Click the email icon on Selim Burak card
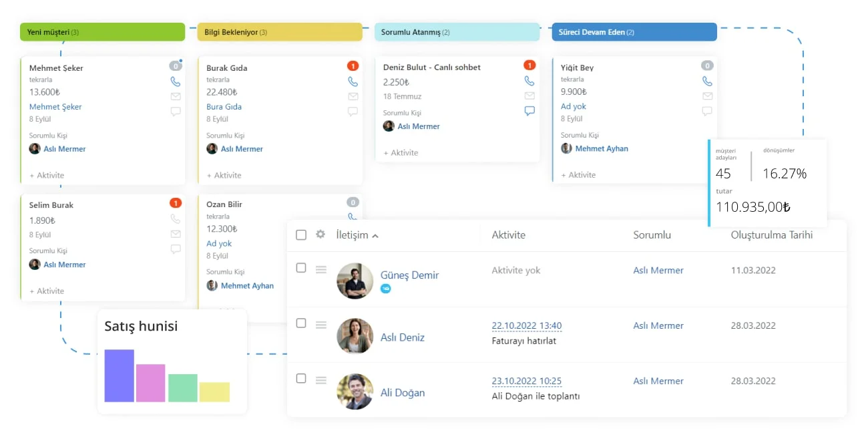This screenshot has width=868, height=441. tap(176, 234)
